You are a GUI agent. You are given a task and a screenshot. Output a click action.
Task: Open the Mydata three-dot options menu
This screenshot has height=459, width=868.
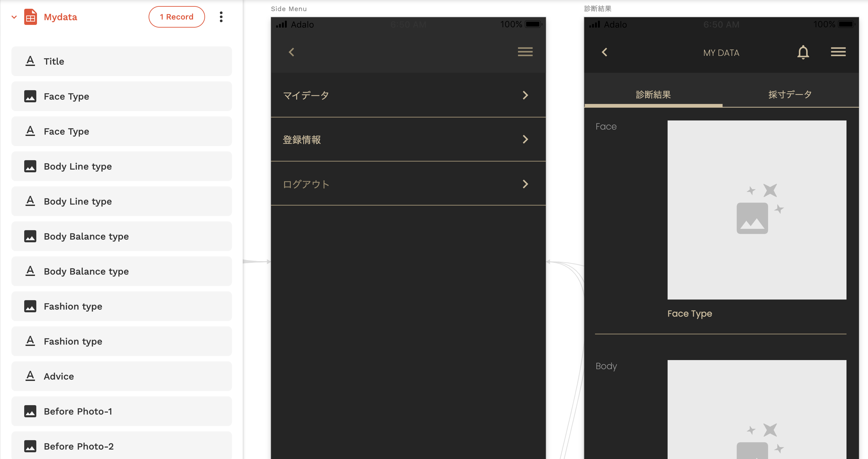point(221,17)
